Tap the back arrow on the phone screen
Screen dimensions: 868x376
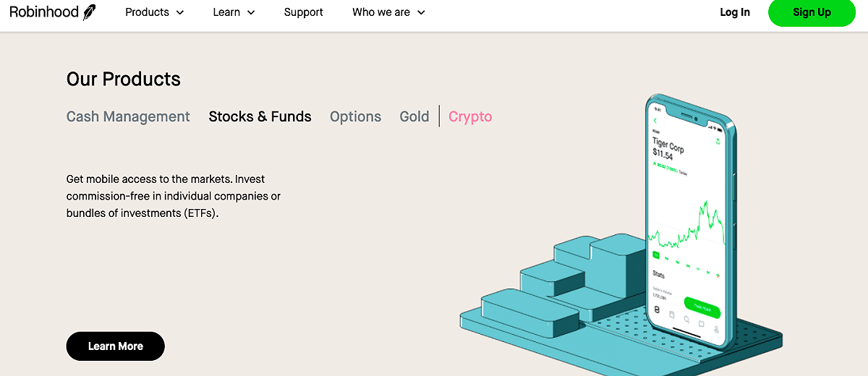point(655,120)
